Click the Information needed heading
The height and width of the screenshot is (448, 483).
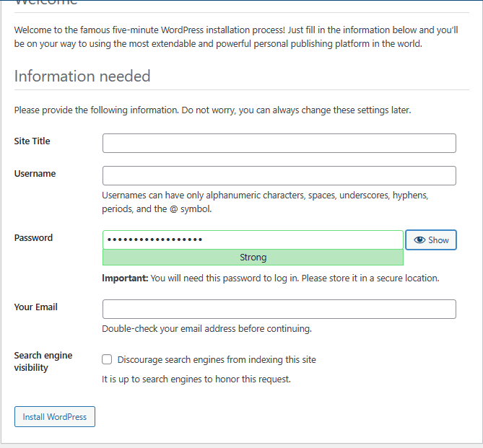[82, 76]
